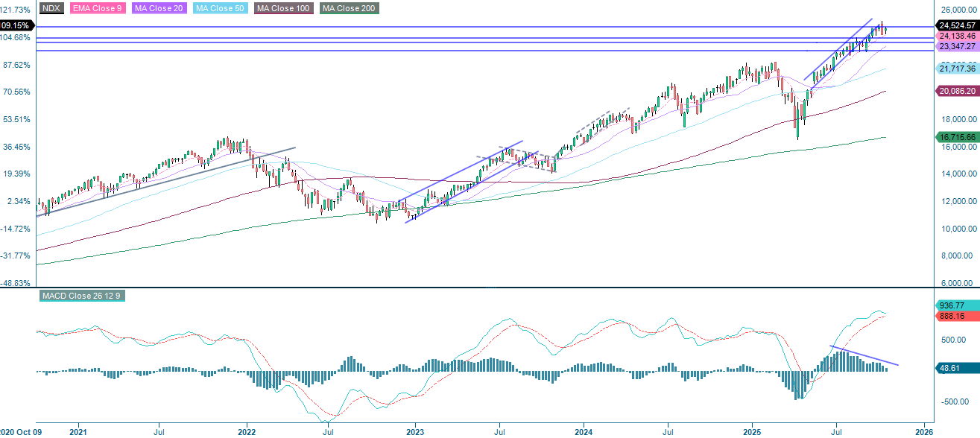
Task: Click the maroon 20,086.20 price marker
Action: 958,91
